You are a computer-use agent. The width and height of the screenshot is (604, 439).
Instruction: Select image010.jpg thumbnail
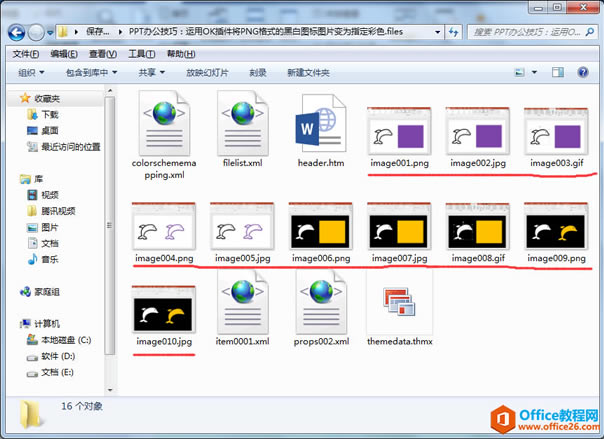[164, 310]
